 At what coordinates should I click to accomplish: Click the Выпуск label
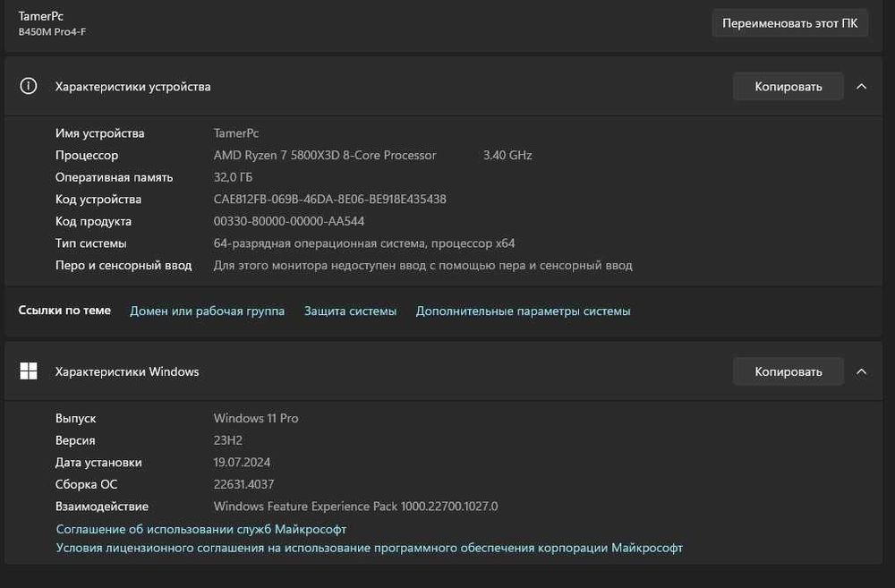pos(75,419)
